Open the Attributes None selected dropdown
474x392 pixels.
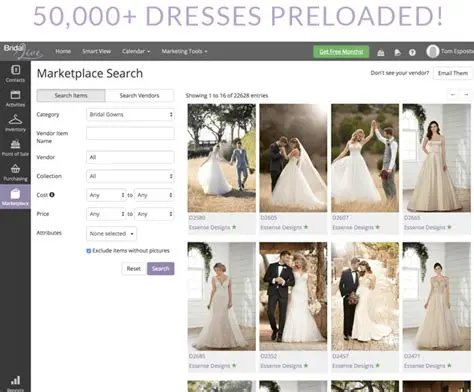(x=111, y=234)
